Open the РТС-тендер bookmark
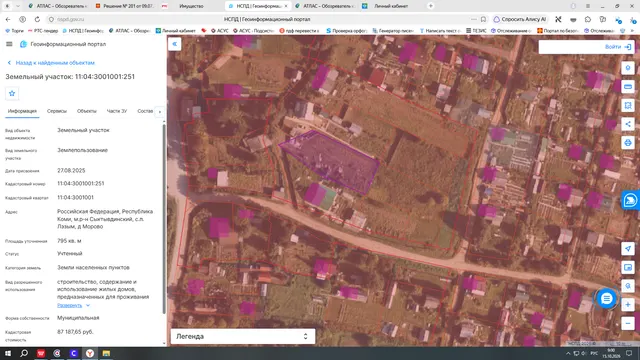This screenshot has height=360, width=640. pos(43,31)
